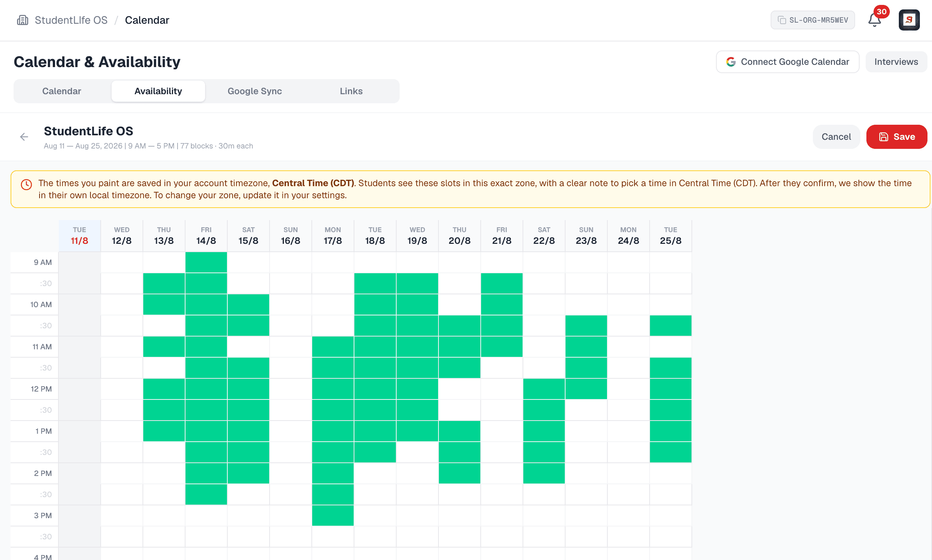Toggle the 12 PM slot on Sat 22/8
The width and height of the screenshot is (932, 560).
pyautogui.click(x=544, y=389)
